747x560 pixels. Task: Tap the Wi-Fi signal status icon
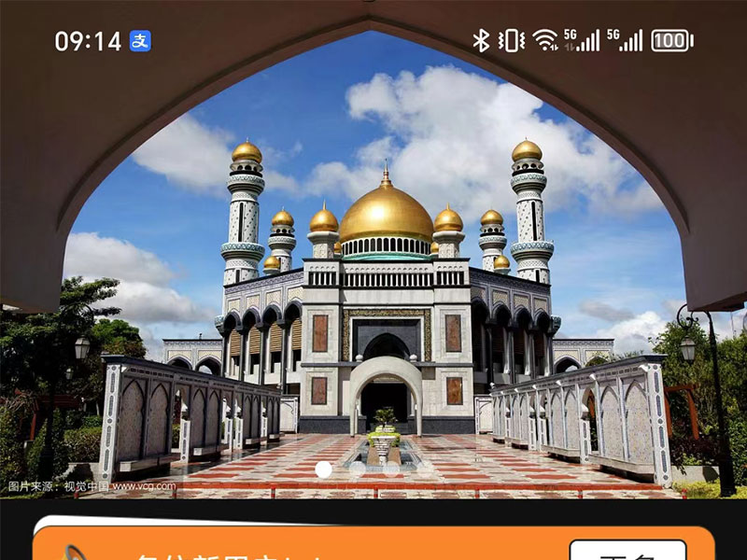[x=545, y=40]
